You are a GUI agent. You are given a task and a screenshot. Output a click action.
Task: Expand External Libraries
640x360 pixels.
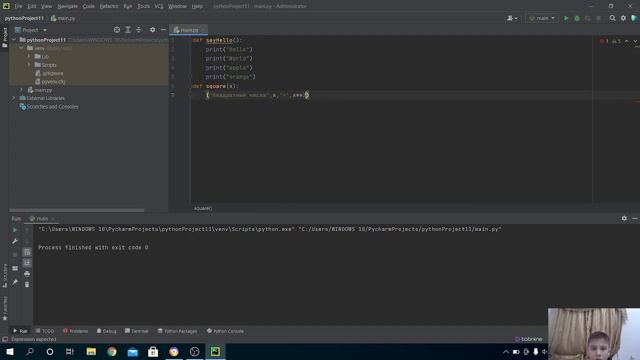[14, 98]
